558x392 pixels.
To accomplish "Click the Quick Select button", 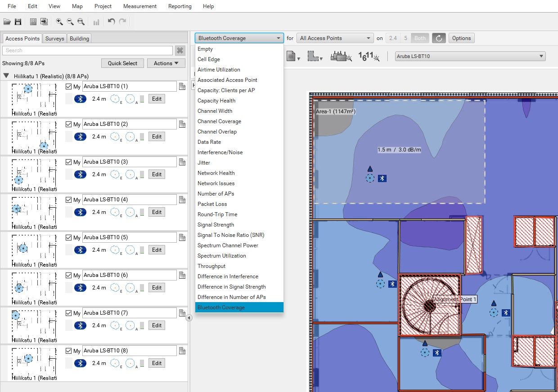I will point(122,63).
